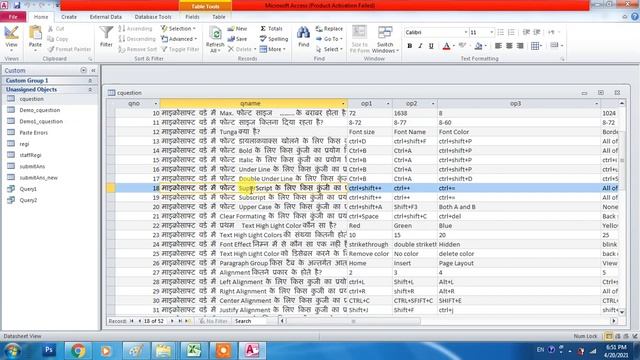Toggle Italic formatting
This screenshot has width=640, height=360.
[x=420, y=46]
